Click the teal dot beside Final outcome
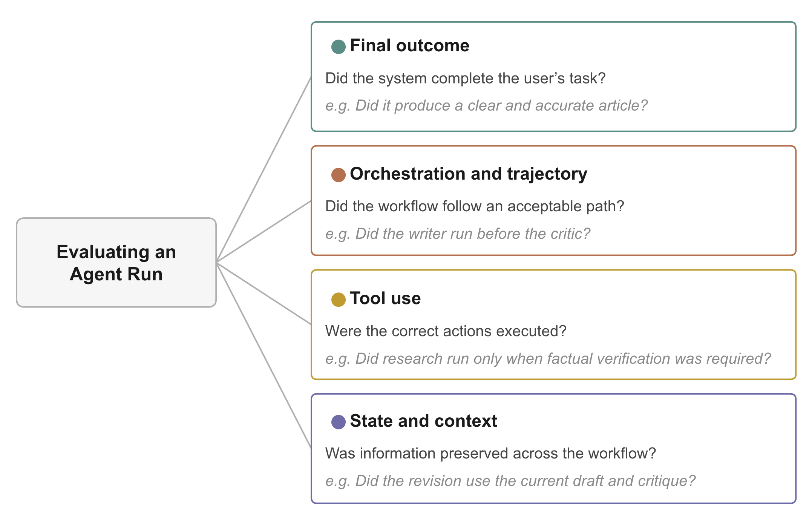Viewport: 812px width, 526px height. tap(338, 47)
